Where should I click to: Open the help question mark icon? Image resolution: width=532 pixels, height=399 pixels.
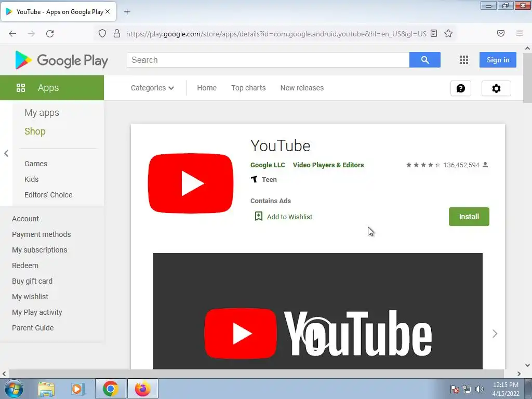pos(461,88)
